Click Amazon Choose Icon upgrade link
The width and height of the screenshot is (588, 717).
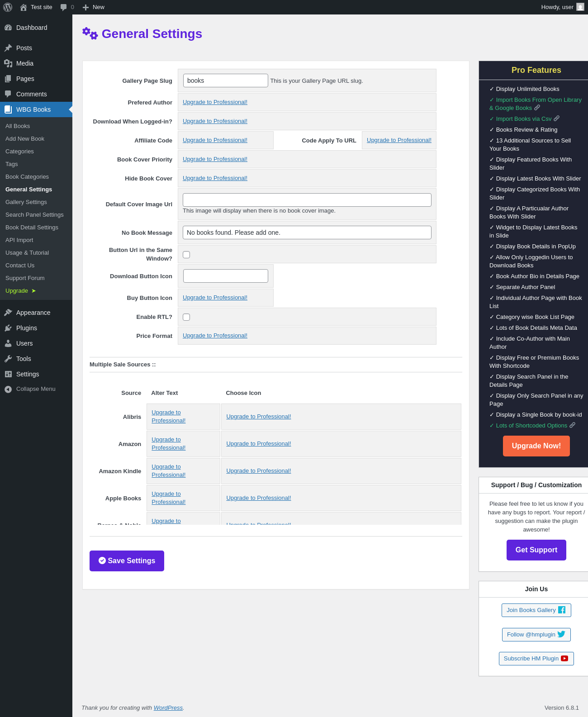click(x=259, y=444)
